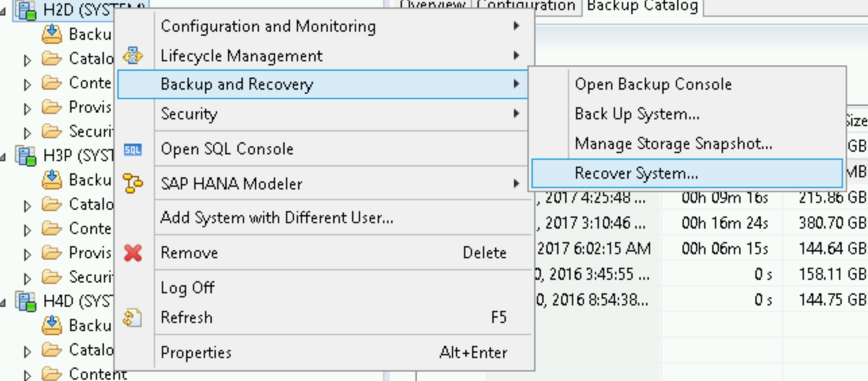Expand the Catalog folder under H3P
The height and width of the screenshot is (381, 868).
tap(28, 206)
